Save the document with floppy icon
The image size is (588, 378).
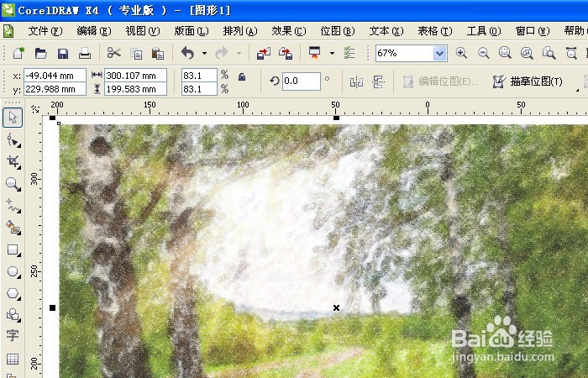click(63, 53)
